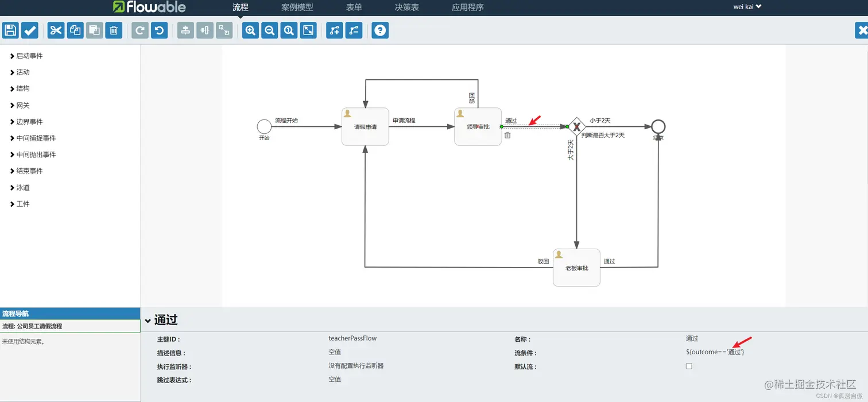
Task: Align elements vertically using the toolbar icon
Action: point(185,30)
